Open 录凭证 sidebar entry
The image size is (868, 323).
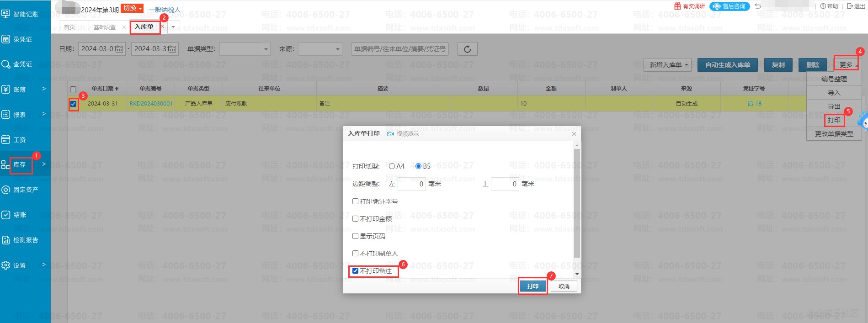click(17, 39)
